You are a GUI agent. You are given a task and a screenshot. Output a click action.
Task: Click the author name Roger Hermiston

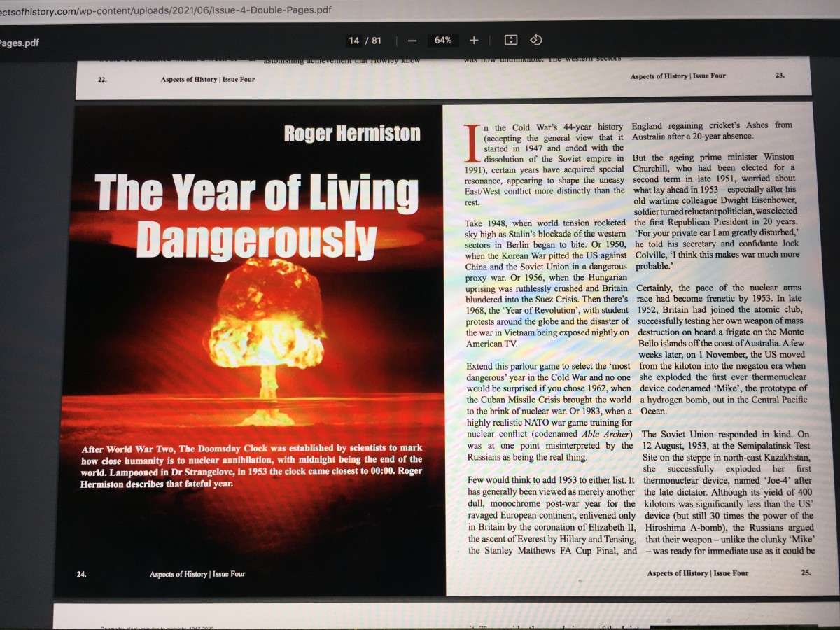[351, 132]
